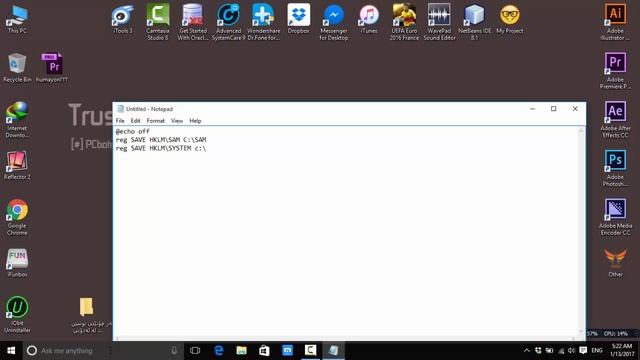Screen dimensions: 640x360
Task: Maximize the Notepad window
Action: click(553, 109)
